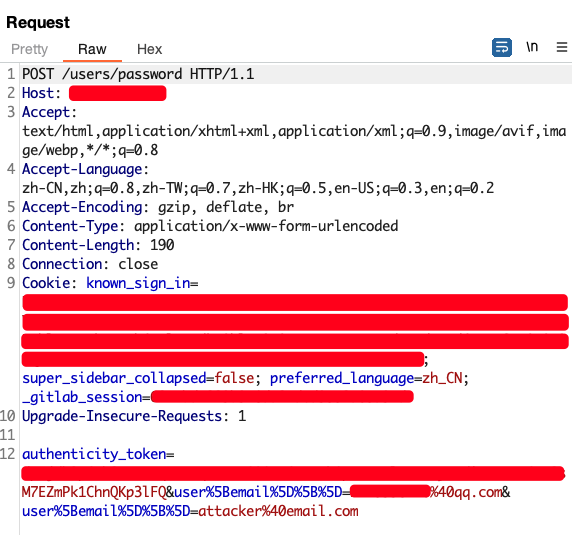Switch to the Hex tab
Screen dimensions: 572x535
pos(150,49)
